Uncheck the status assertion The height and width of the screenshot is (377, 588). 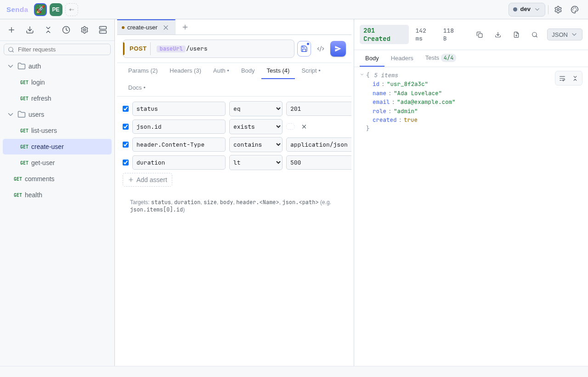126,109
